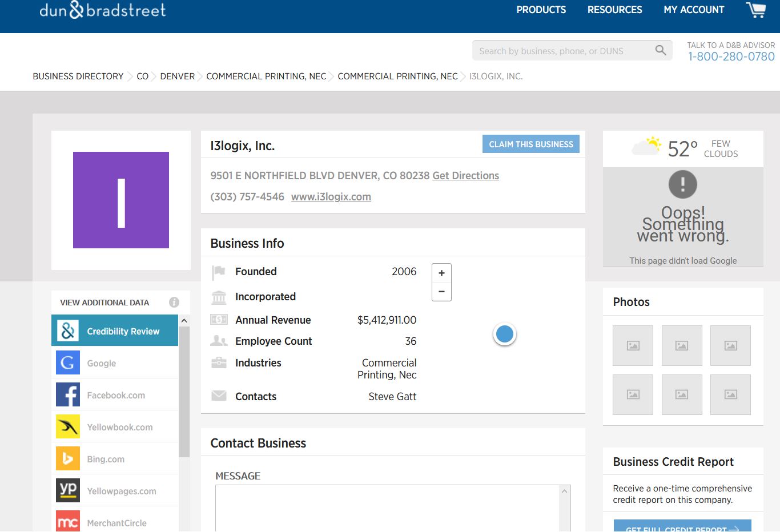Zoom in on the map

coord(441,273)
